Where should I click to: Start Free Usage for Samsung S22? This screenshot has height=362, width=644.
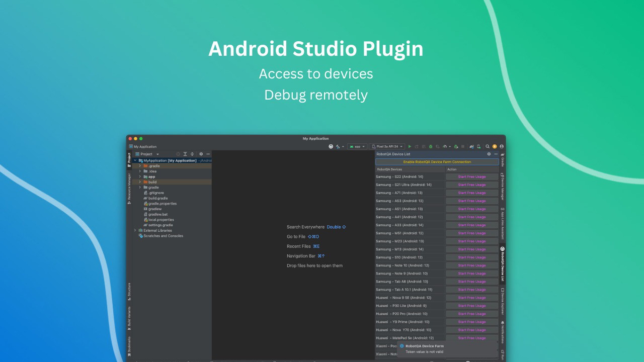coord(471,177)
